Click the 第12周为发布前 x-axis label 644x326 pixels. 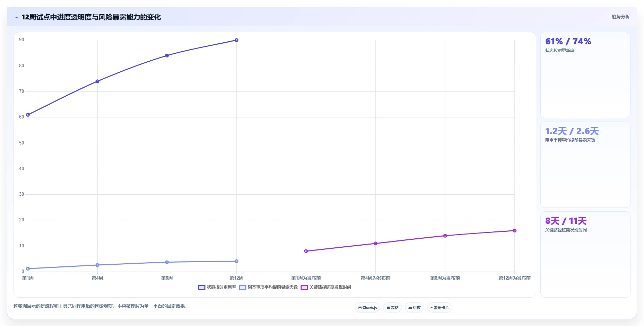point(514,278)
